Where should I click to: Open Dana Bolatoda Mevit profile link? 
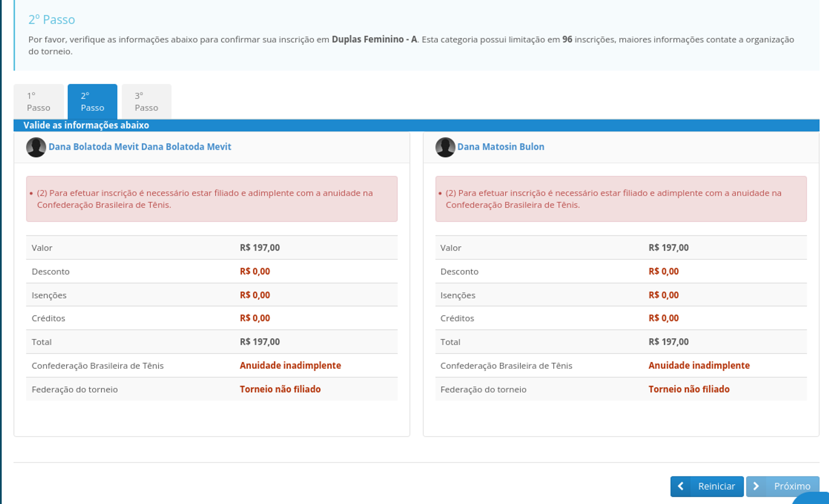(x=140, y=147)
